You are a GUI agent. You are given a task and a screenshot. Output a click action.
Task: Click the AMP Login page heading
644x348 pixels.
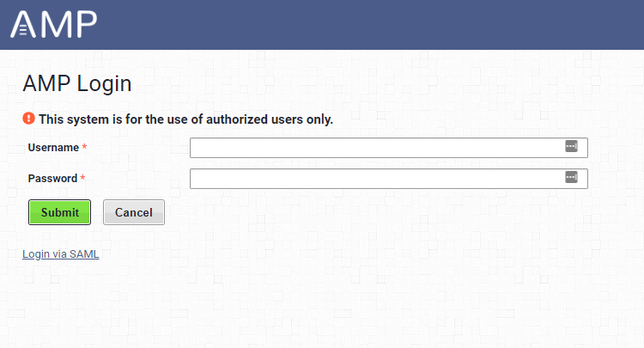click(77, 84)
